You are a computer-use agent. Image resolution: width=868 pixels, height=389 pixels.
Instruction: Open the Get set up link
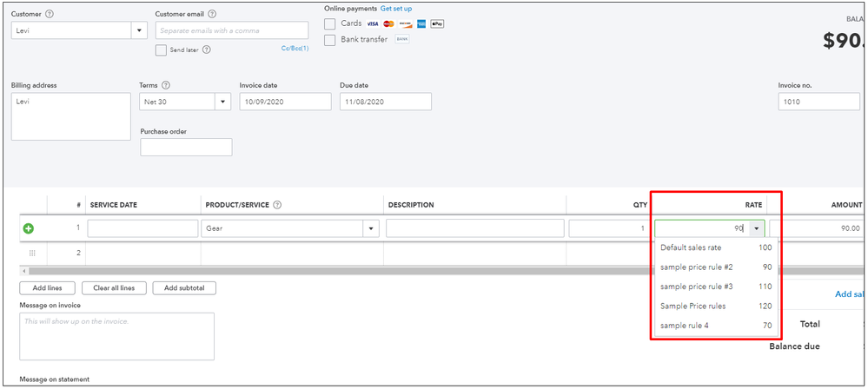(396, 9)
